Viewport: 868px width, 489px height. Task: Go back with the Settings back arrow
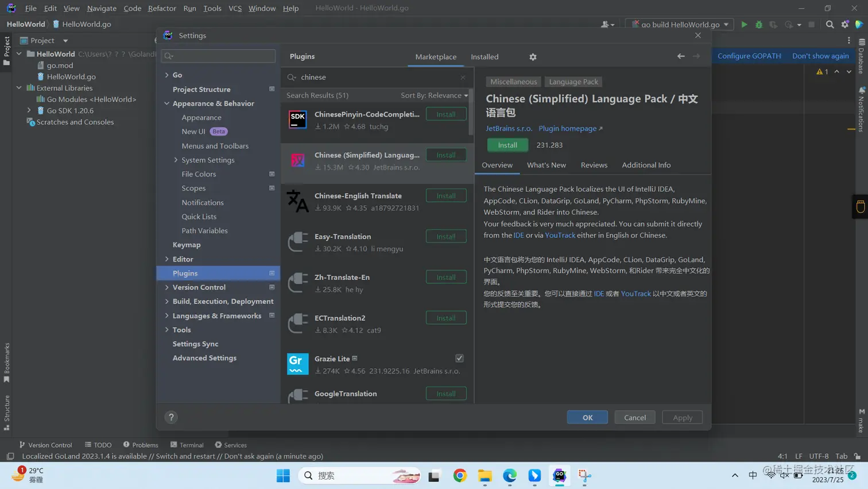tap(681, 56)
